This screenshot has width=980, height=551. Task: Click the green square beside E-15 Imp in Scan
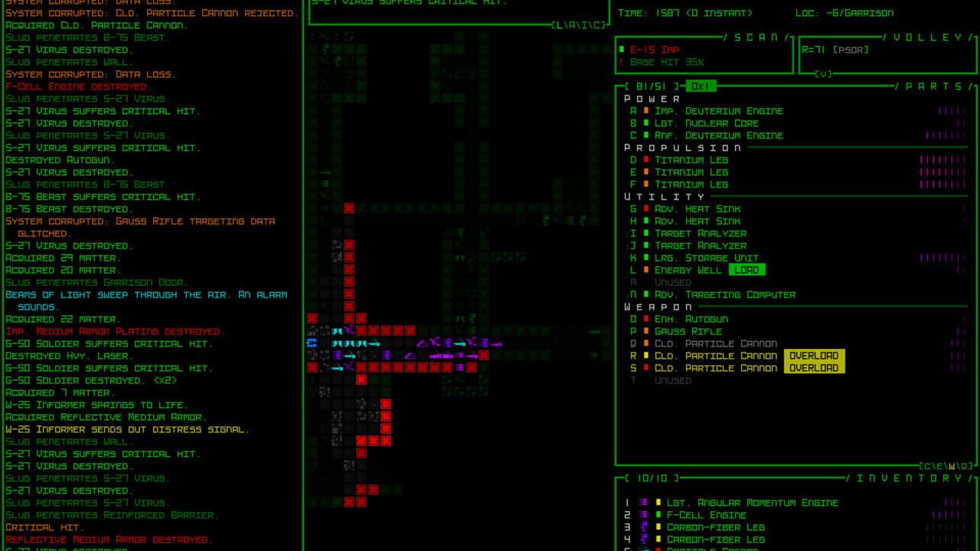tap(622, 50)
